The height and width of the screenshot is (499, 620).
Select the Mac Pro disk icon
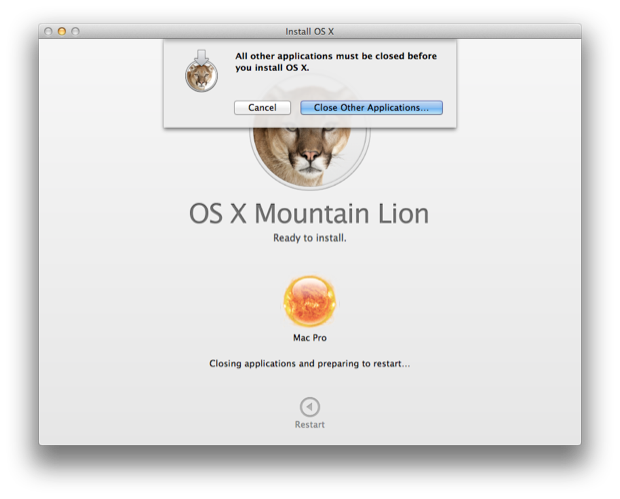click(310, 301)
